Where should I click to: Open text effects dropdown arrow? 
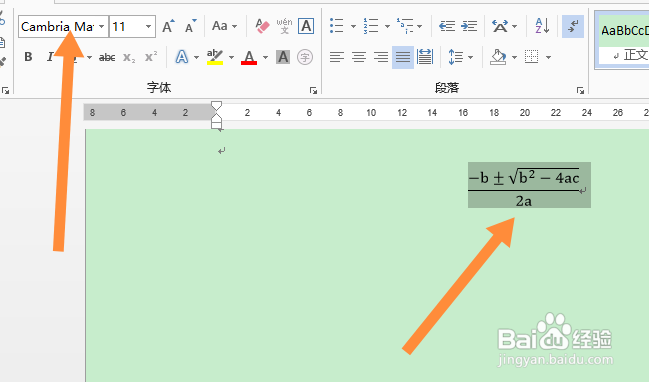pos(196,58)
